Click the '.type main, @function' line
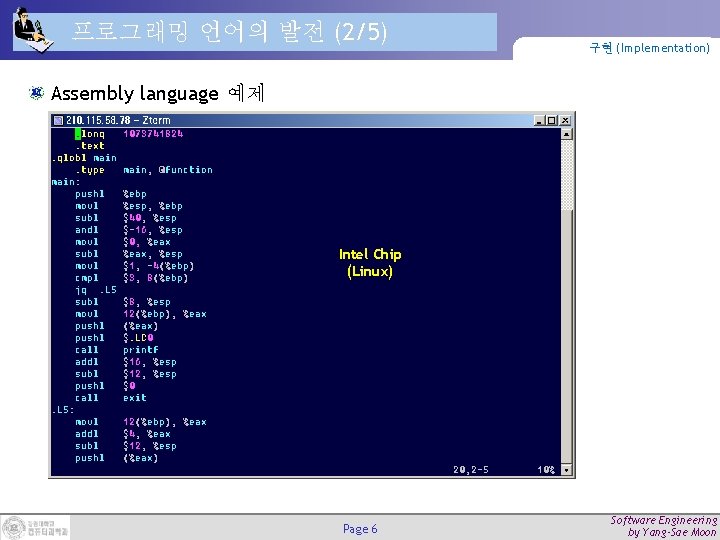 click(x=144, y=170)
